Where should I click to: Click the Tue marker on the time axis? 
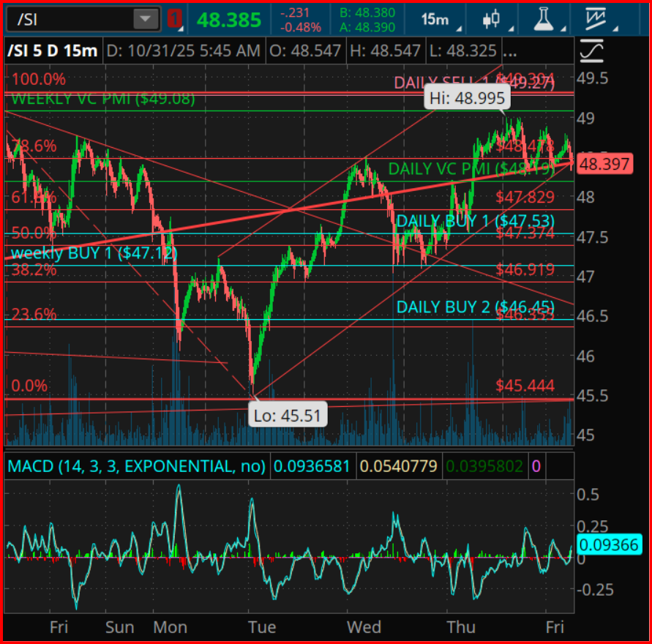261,627
